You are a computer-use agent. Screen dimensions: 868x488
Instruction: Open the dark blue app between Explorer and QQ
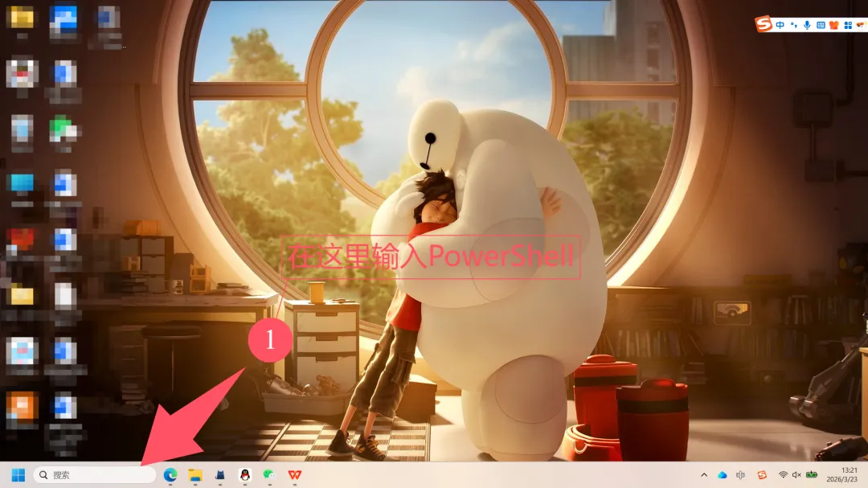[x=219, y=474]
